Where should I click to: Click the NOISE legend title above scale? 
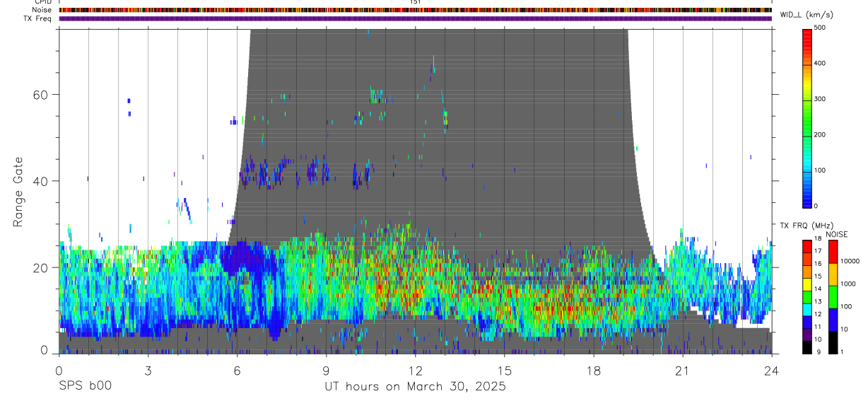tap(837, 234)
